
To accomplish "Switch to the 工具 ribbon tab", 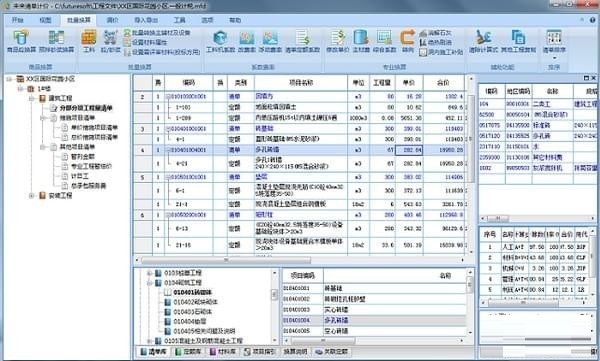I will point(180,20).
